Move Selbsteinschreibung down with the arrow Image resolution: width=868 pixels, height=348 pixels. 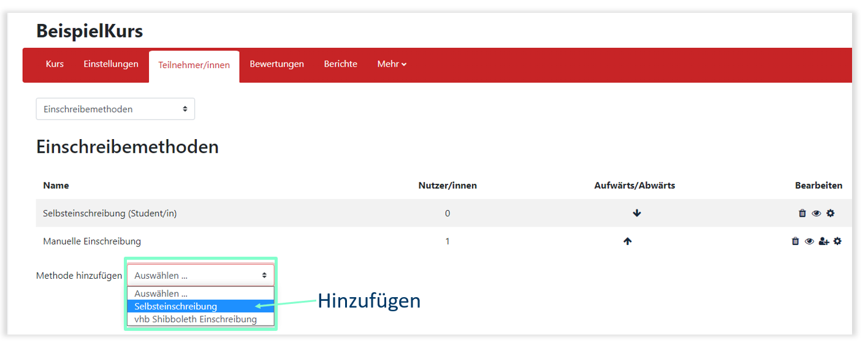[637, 213]
